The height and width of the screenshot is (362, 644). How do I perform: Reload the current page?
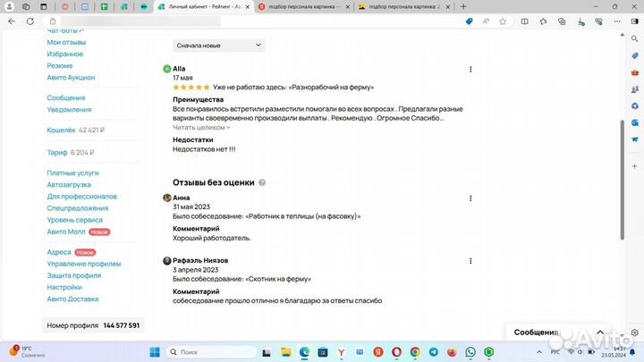(x=30, y=21)
